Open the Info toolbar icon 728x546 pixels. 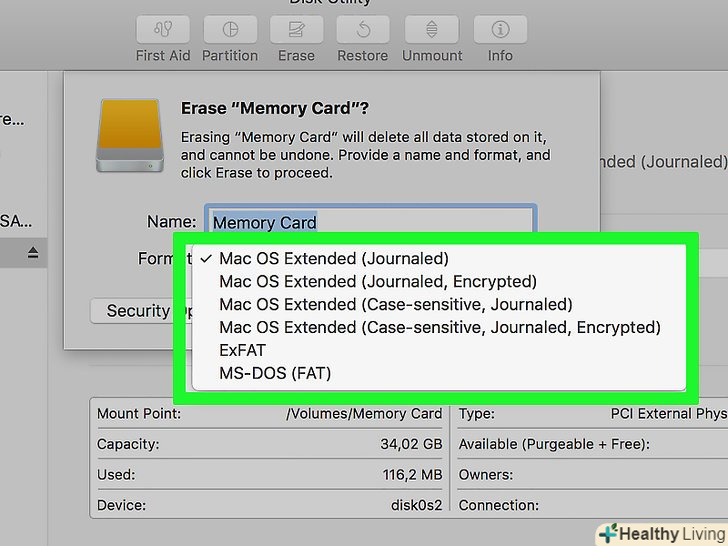(500, 30)
